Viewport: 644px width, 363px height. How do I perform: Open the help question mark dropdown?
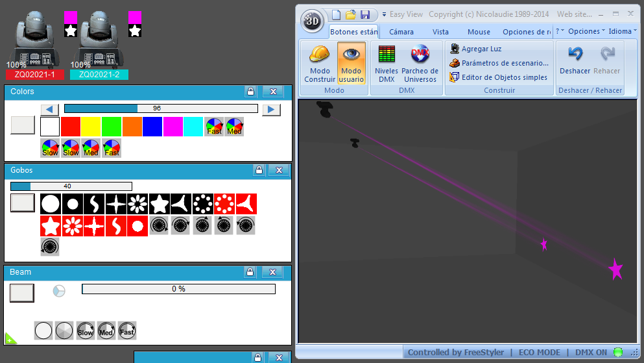pos(560,31)
